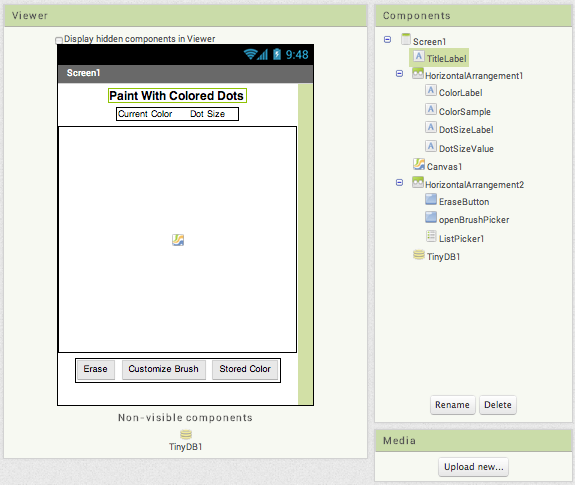The width and height of the screenshot is (575, 485).
Task: Click the Screen1 icon in Components tree
Action: pyautogui.click(x=406, y=39)
